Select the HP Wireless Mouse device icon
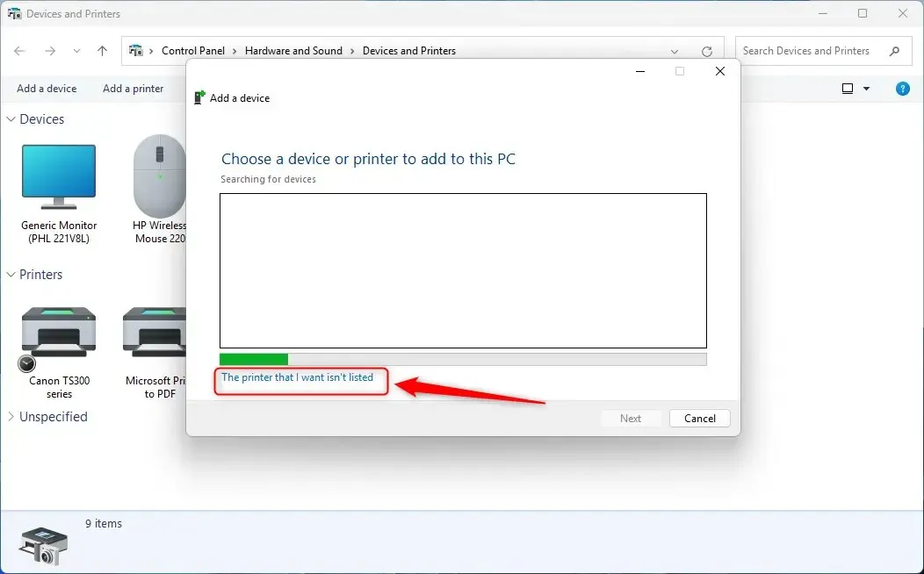This screenshot has width=924, height=574. coord(159,176)
